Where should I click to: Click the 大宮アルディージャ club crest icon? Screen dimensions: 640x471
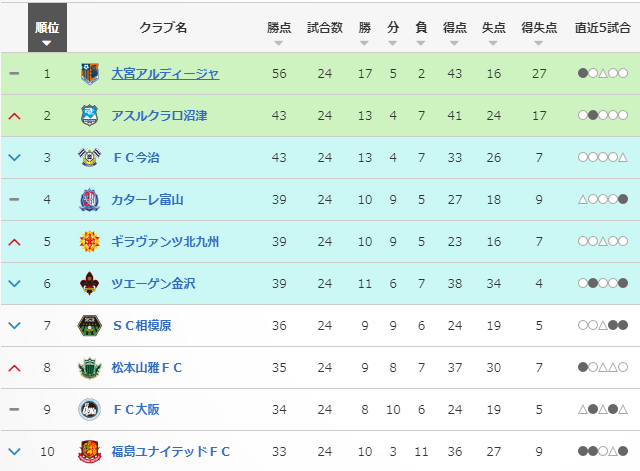tap(89, 73)
